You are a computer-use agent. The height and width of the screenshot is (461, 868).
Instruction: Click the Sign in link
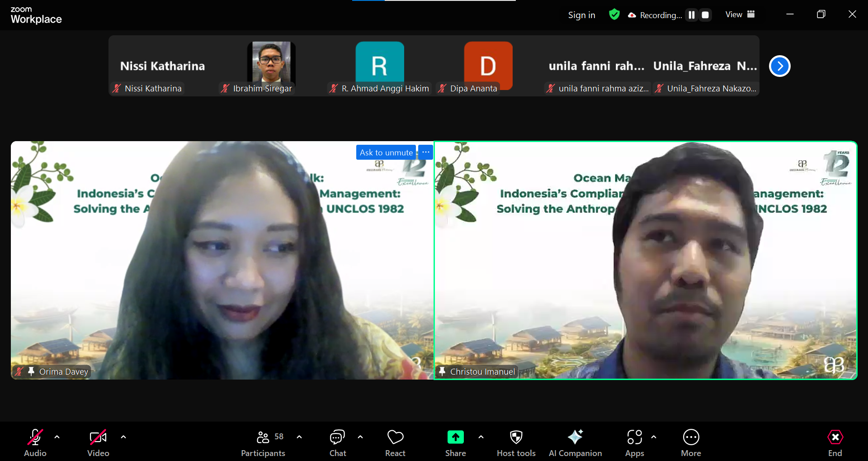[x=581, y=15]
